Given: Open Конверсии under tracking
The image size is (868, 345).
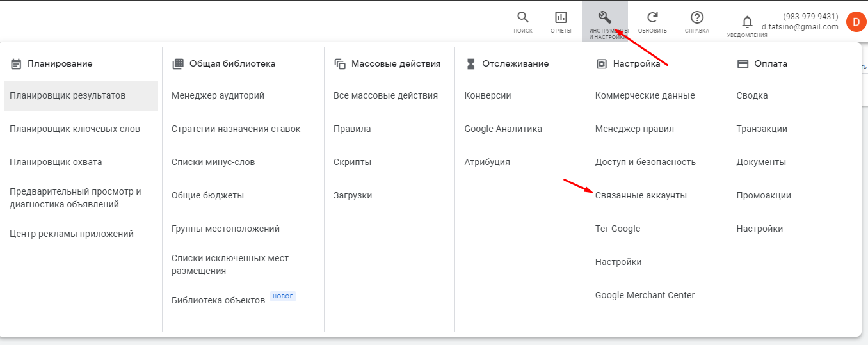Looking at the screenshot, I should tap(488, 96).
